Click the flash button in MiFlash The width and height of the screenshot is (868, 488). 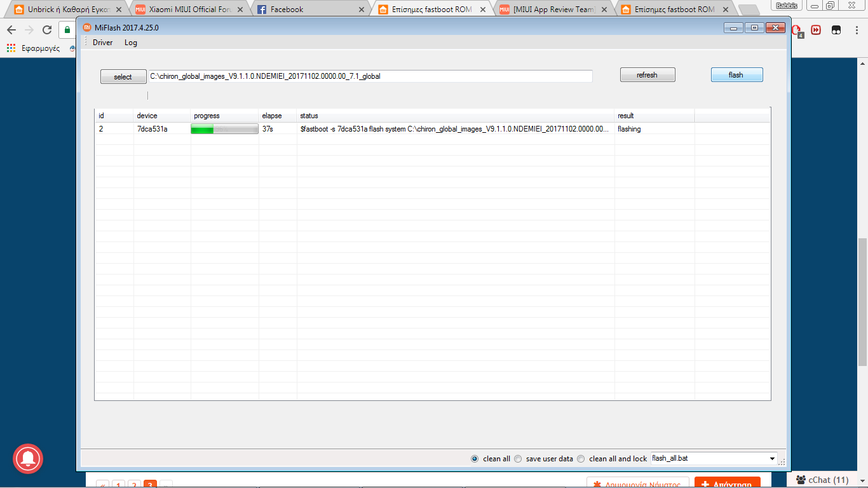(x=736, y=75)
